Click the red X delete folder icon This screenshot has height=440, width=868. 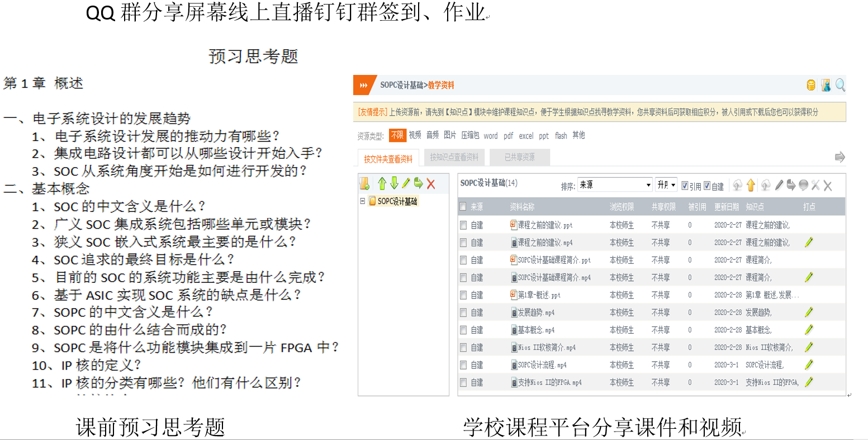(431, 183)
